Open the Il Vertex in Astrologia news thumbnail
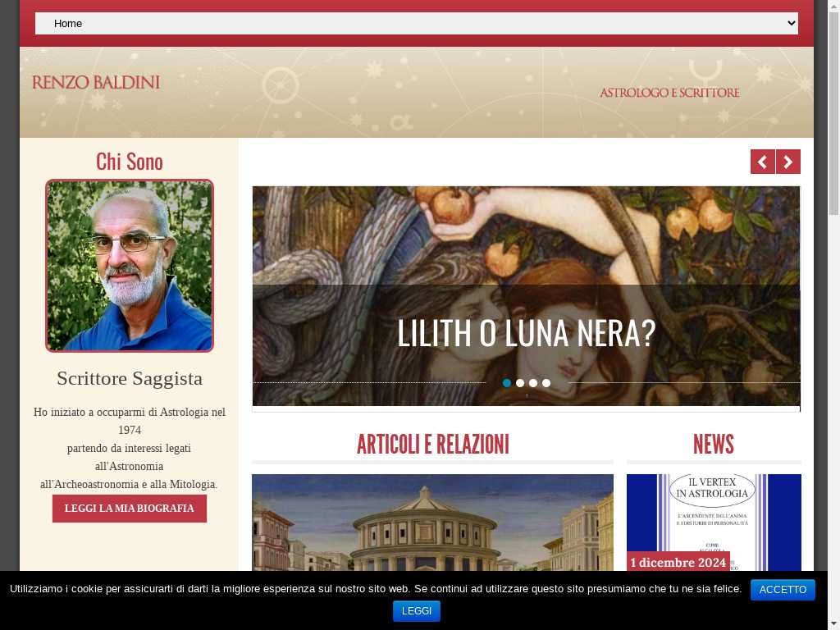 click(714, 523)
